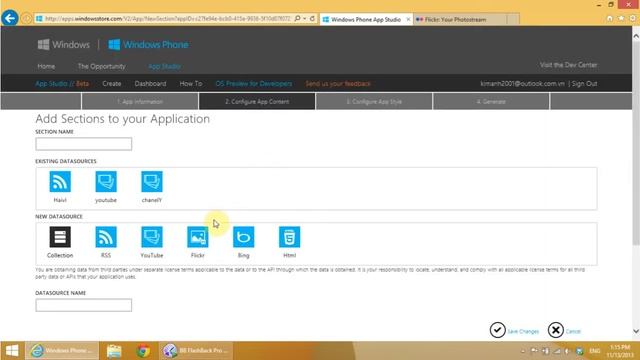The width and height of the screenshot is (640, 360).
Task: Click the Cancel text link
Action: (x=573, y=331)
